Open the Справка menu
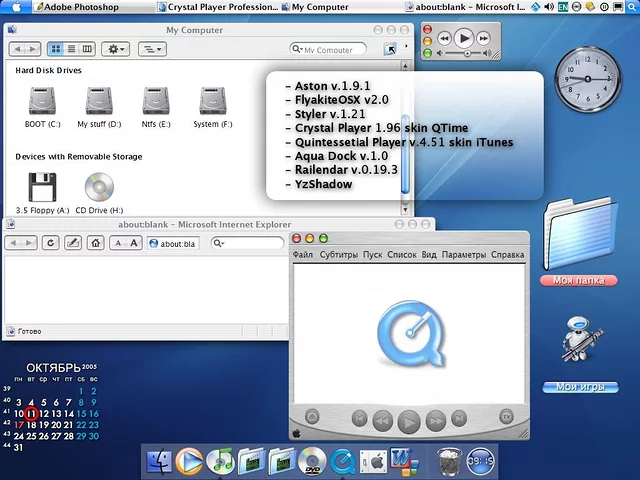Viewport: 640px width, 480px height. (x=508, y=255)
